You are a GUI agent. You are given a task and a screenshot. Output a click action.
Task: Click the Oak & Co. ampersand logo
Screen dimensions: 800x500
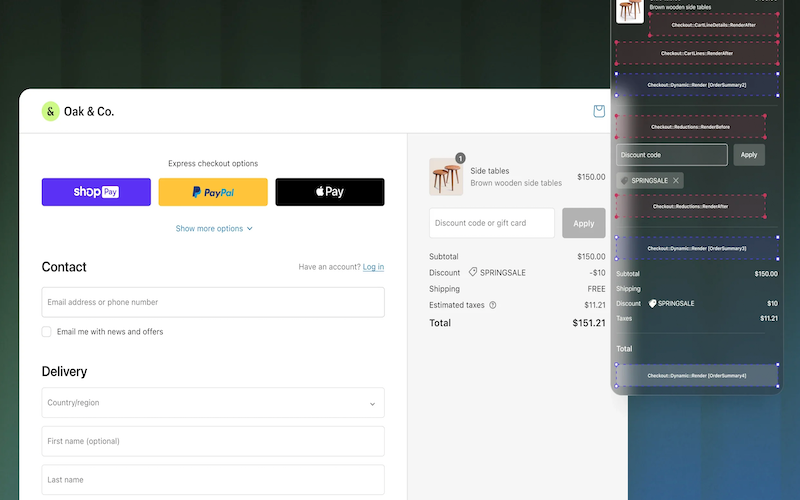[x=51, y=111]
